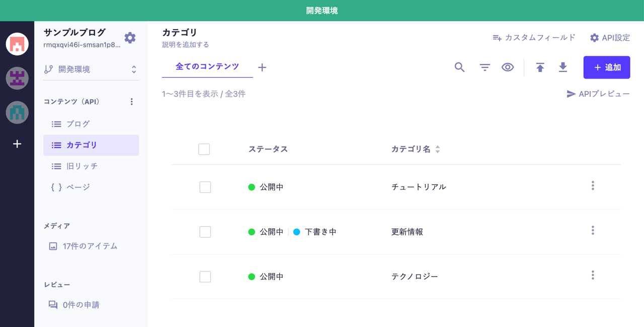Click the plus icon in the dark sidebar
The image size is (644, 327).
pos(17,144)
